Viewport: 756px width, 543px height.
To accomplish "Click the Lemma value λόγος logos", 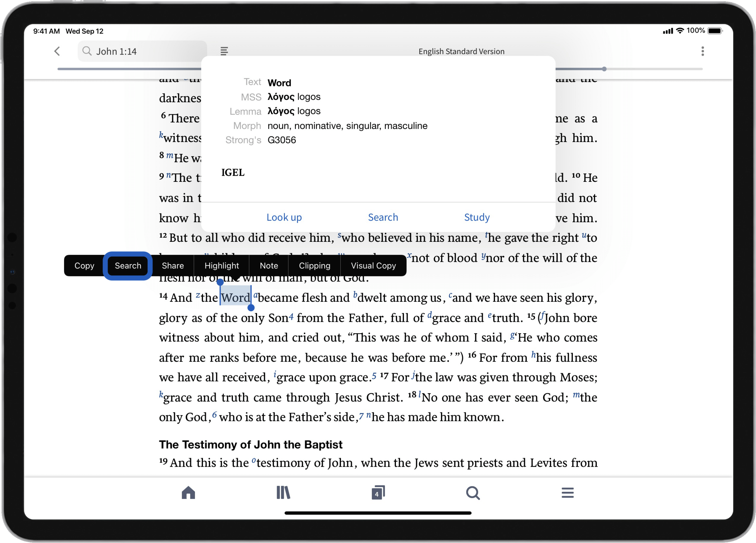I will (x=294, y=111).
